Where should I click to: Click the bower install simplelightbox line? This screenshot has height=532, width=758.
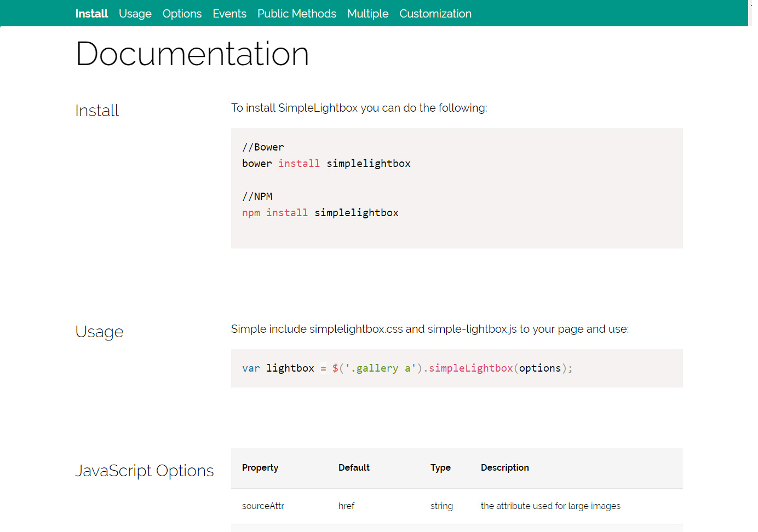click(x=326, y=164)
